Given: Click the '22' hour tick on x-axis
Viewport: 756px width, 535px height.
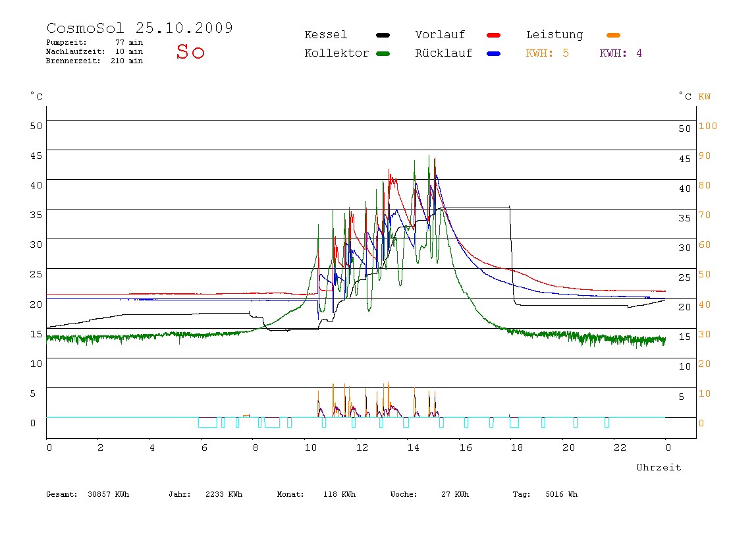Looking at the screenshot, I should click(x=620, y=447).
